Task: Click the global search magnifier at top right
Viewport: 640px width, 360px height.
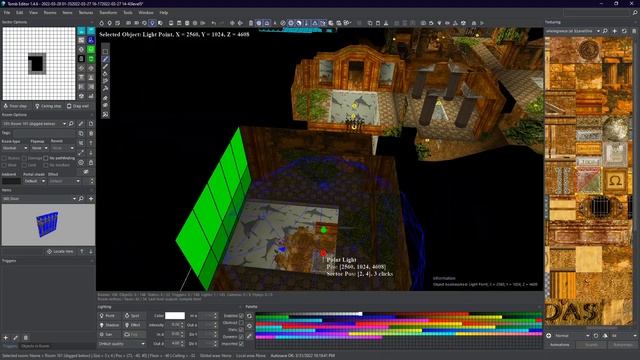Action: 635,13
